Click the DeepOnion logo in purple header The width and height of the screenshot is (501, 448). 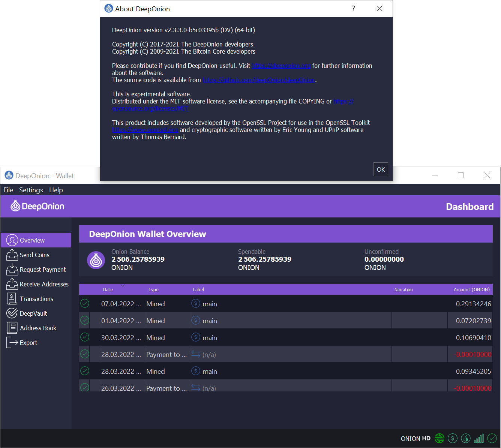[37, 206]
